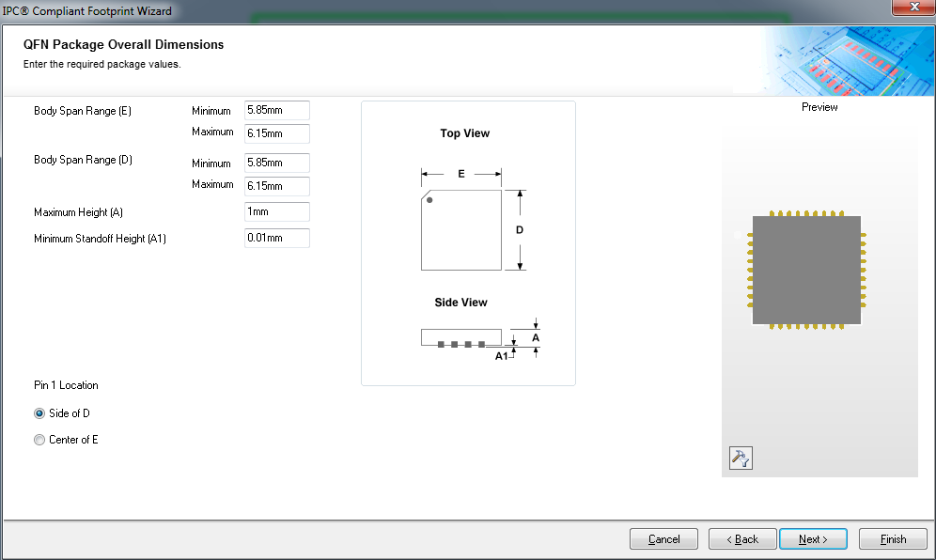Click the gray QFN chip in Preview
The image size is (936, 560).
click(806, 270)
